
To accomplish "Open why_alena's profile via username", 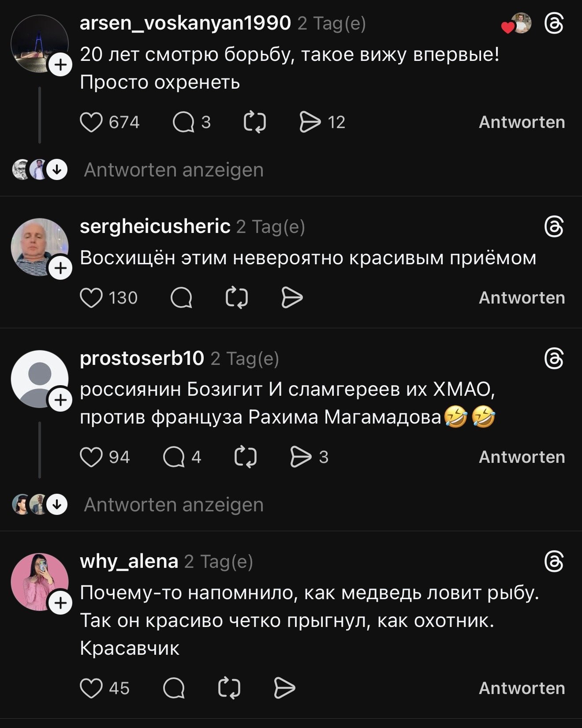I will [129, 562].
